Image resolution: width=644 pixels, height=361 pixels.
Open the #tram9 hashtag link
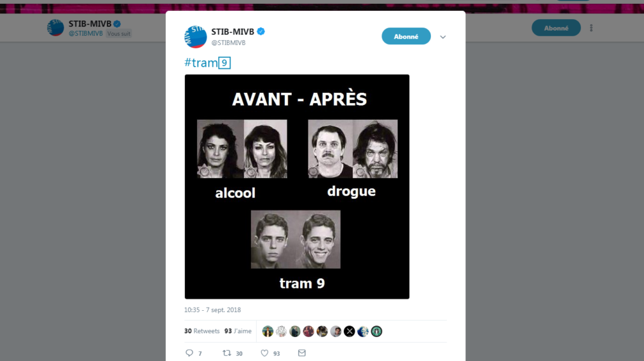(x=207, y=63)
